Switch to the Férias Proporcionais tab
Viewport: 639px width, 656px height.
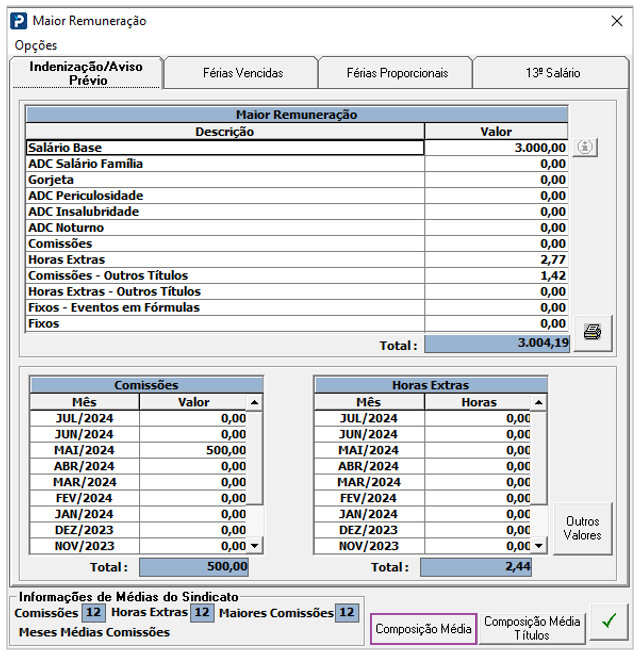(396, 73)
